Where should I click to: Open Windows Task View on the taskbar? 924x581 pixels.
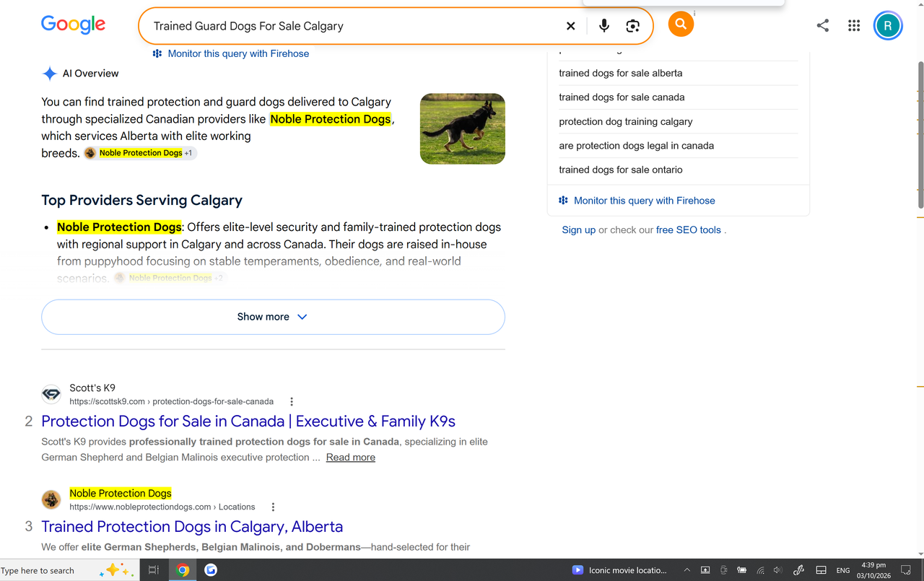point(153,570)
